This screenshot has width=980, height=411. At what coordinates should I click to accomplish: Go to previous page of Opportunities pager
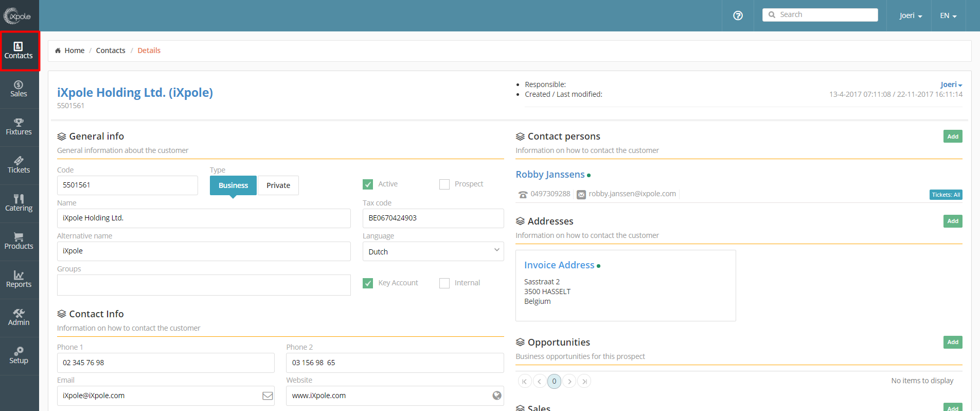[539, 381]
